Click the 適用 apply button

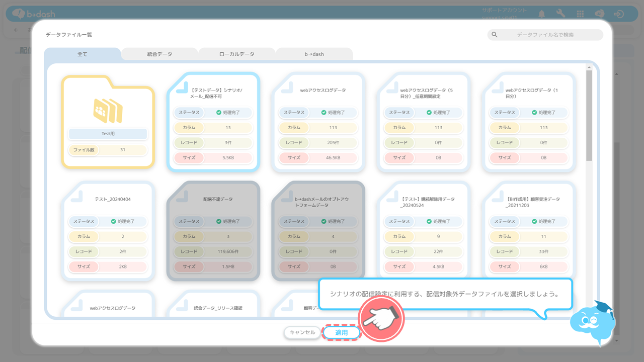[x=342, y=332]
